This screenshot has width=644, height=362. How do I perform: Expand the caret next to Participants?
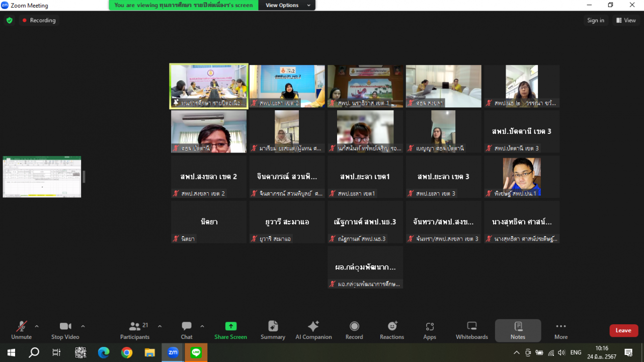160,326
